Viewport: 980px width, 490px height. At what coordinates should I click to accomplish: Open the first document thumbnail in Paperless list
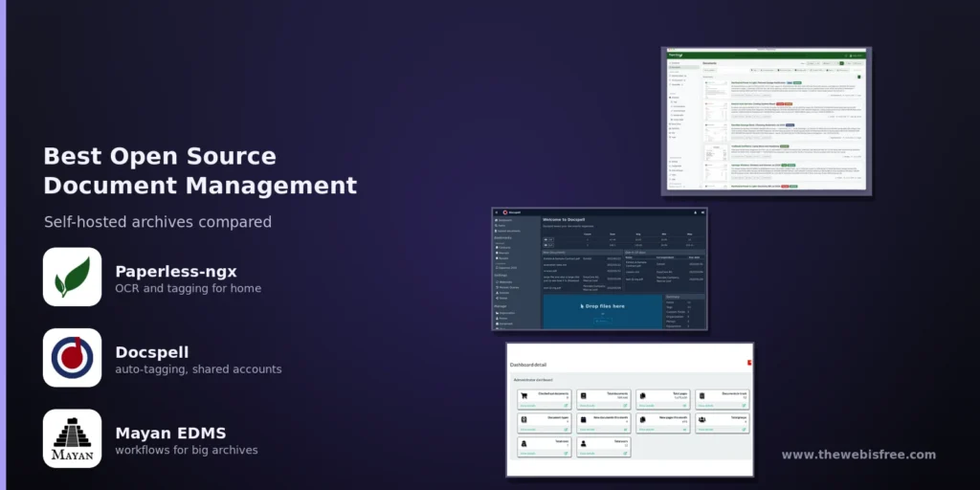[716, 89]
